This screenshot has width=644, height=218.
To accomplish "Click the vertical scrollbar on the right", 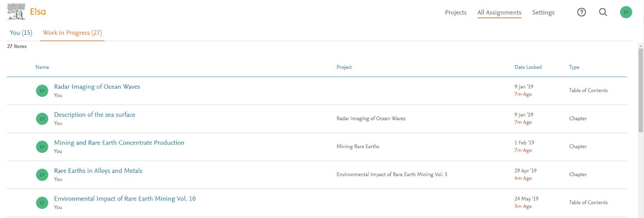I will pos(641,91).
